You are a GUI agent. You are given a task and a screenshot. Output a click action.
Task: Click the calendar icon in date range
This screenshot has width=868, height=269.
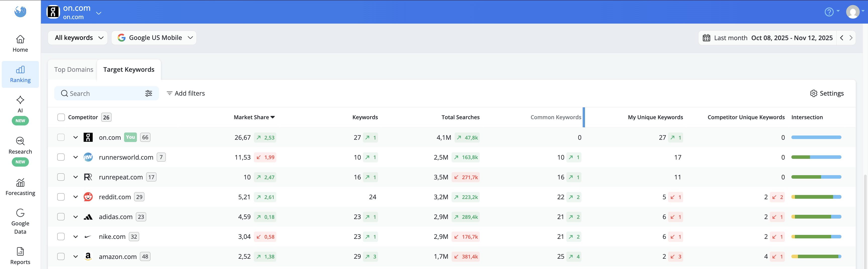point(706,38)
